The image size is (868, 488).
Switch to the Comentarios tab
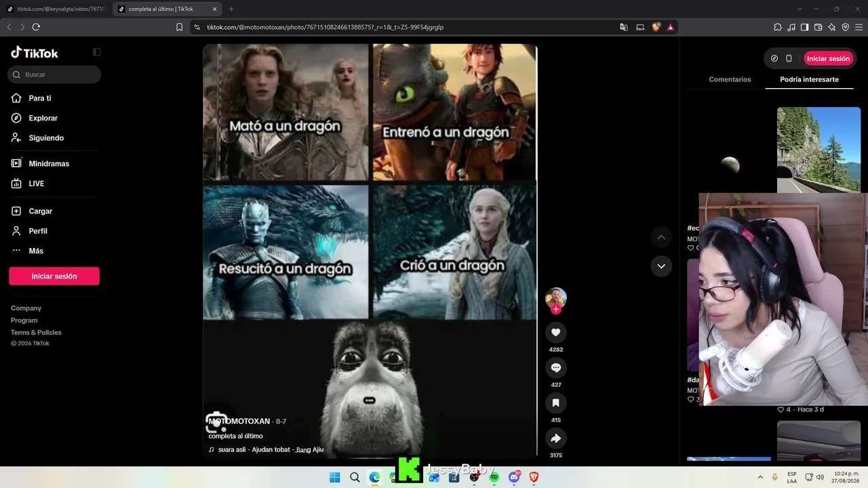coord(730,79)
